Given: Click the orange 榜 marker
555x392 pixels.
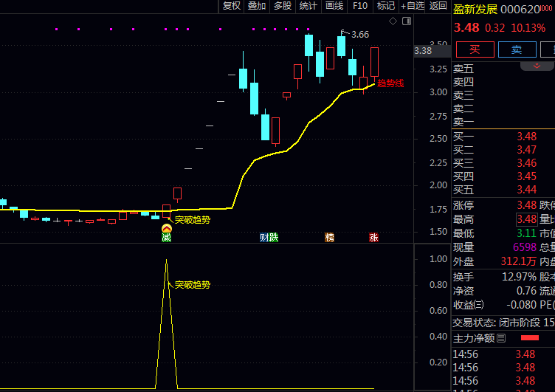Looking at the screenshot, I should click(x=329, y=237).
